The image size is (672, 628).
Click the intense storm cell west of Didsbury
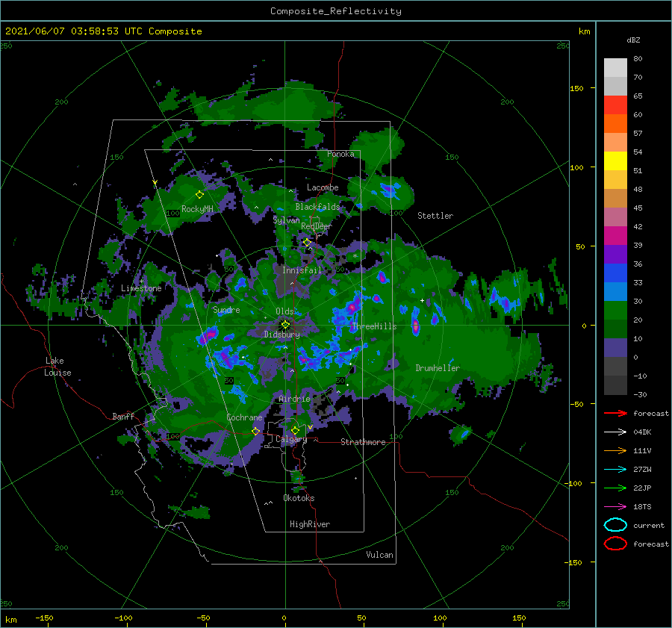tap(208, 335)
